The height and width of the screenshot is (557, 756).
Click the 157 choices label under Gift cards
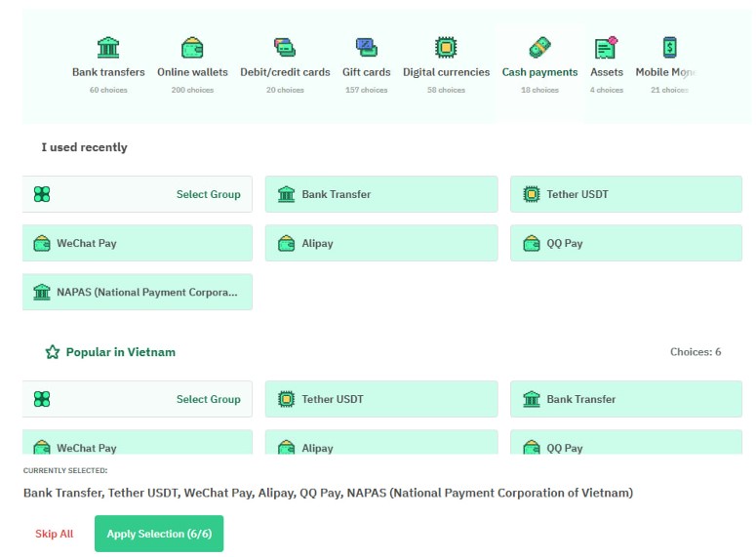click(367, 90)
